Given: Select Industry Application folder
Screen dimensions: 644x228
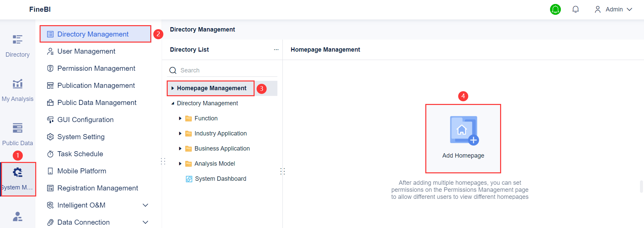Looking at the screenshot, I should pos(220,133).
